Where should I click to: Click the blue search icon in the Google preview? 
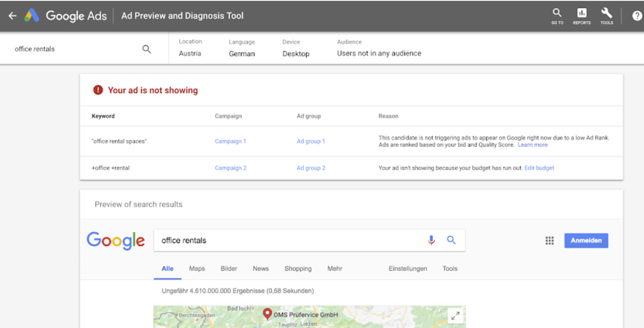point(451,240)
